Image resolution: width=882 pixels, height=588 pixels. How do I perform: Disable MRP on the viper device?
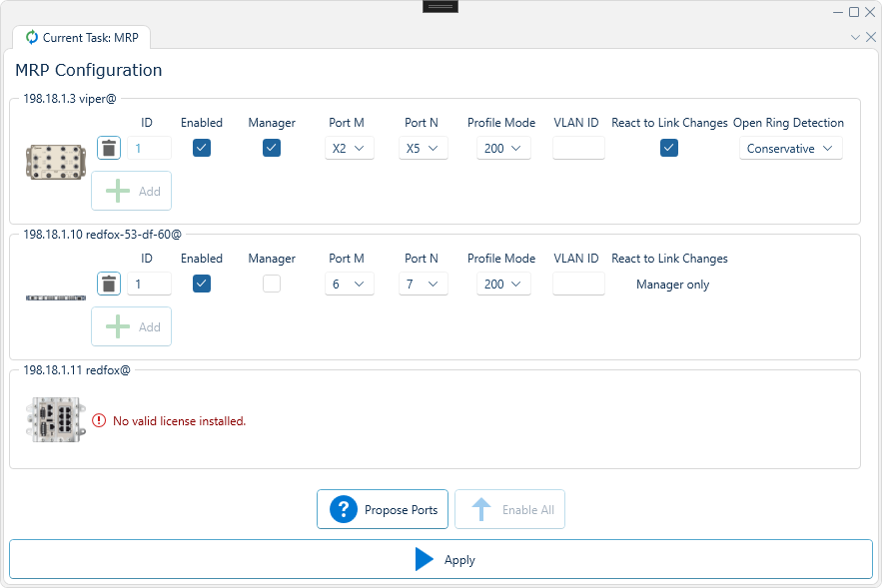point(201,148)
